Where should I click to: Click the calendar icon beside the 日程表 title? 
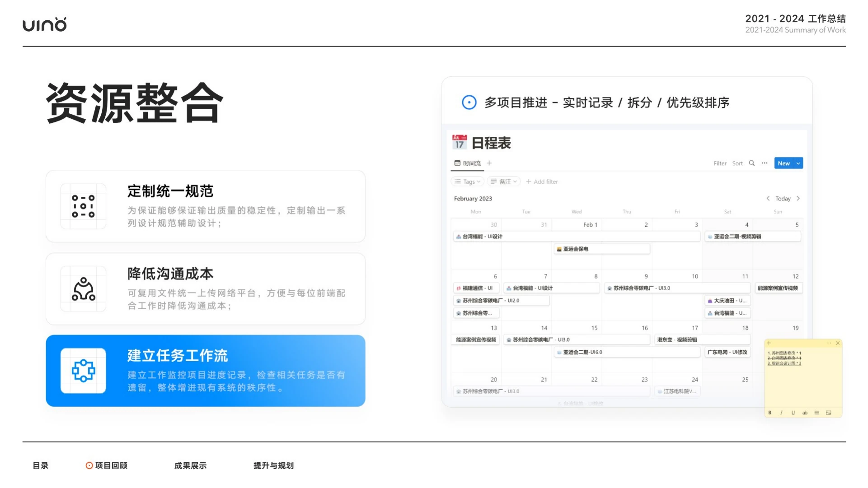tap(460, 142)
